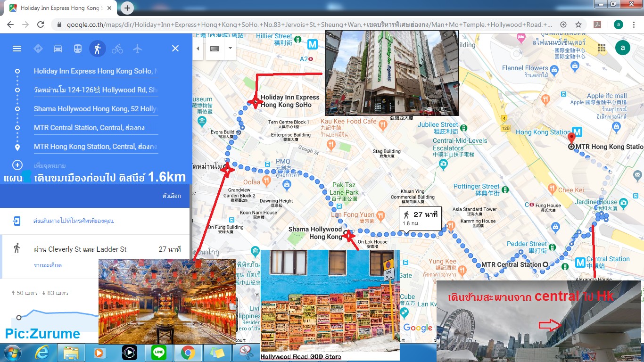The image size is (644, 362).
Task: Click the Yung Kee restaurant label
Action: point(442,261)
